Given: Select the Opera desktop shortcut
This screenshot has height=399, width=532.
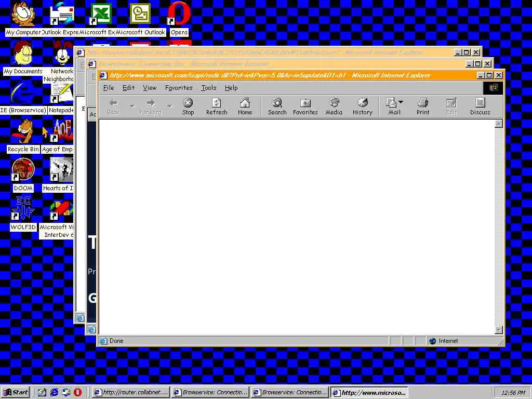Looking at the screenshot, I should coord(179,19).
